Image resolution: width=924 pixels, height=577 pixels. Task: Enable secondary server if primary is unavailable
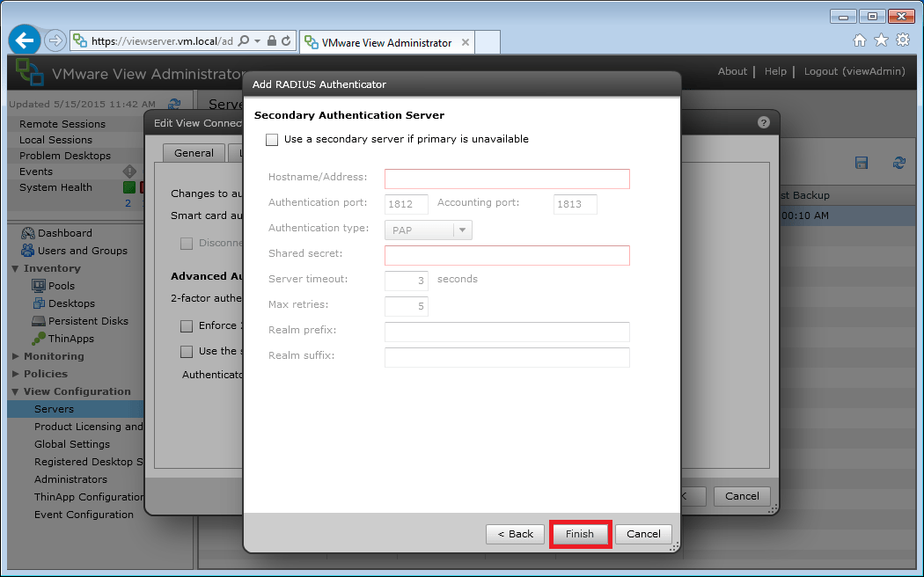272,139
